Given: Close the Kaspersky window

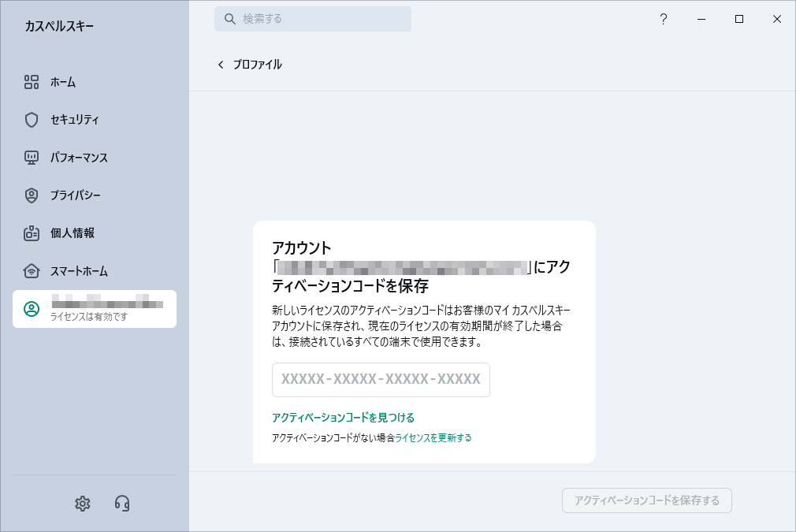Looking at the screenshot, I should pyautogui.click(x=777, y=19).
